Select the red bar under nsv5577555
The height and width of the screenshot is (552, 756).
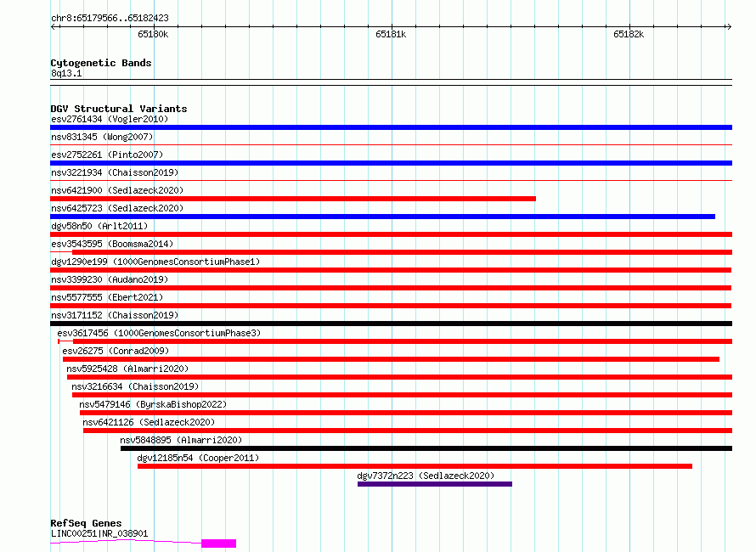coord(391,306)
